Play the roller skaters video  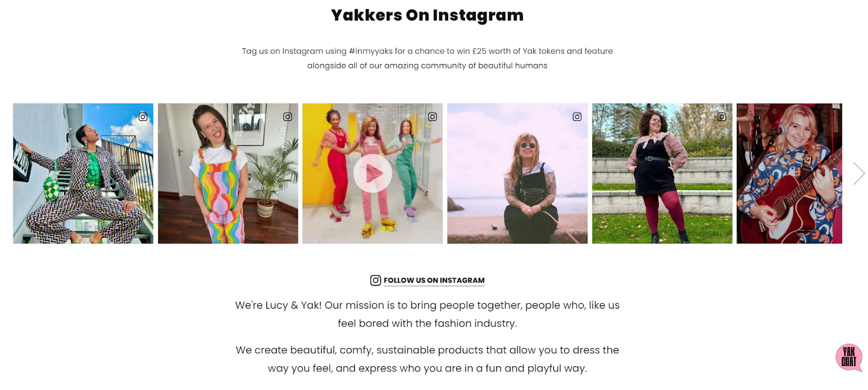[373, 174]
